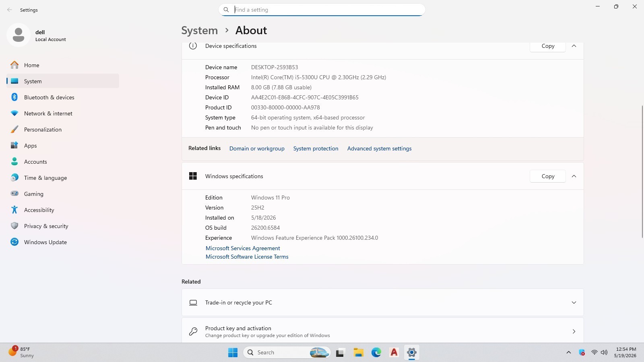Click the Product ID value 00330-80000-00000-AA978
Image resolution: width=644 pixels, height=362 pixels.
tap(285, 107)
